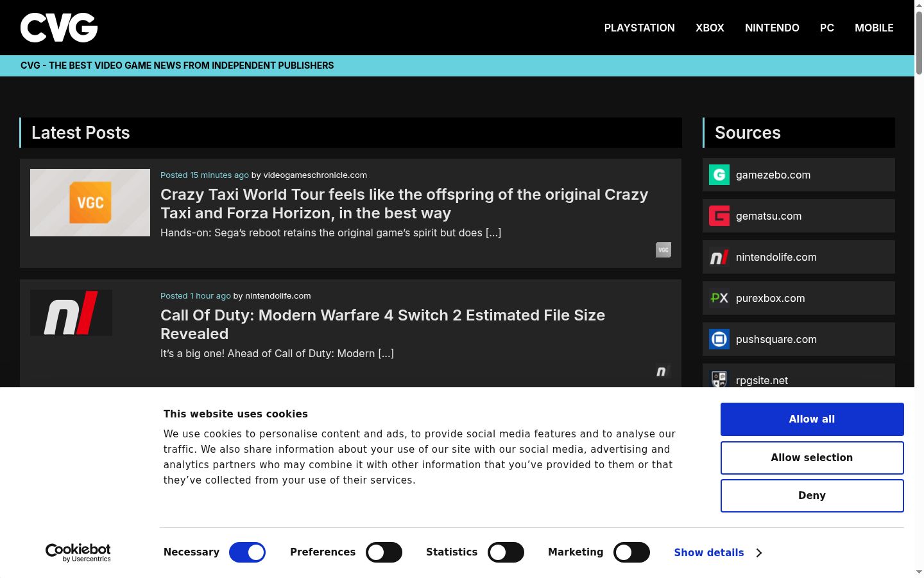Open the PlayStation menu item

point(639,28)
